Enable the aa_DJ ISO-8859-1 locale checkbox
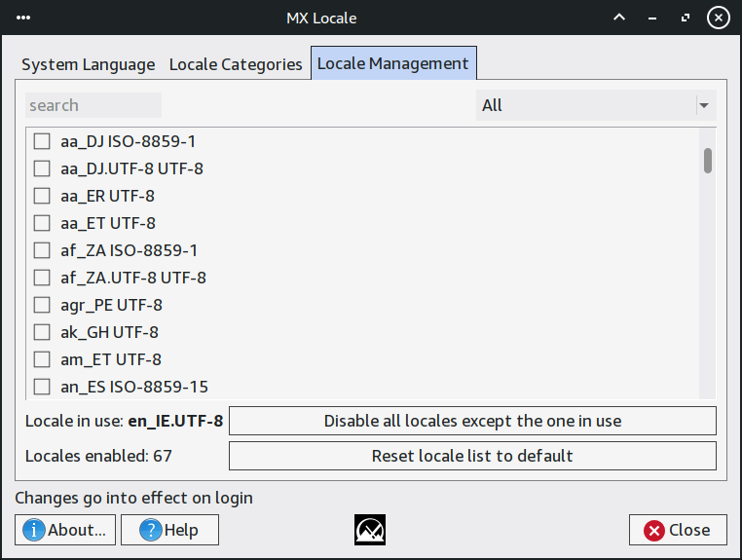The image size is (742, 560). pos(42,141)
